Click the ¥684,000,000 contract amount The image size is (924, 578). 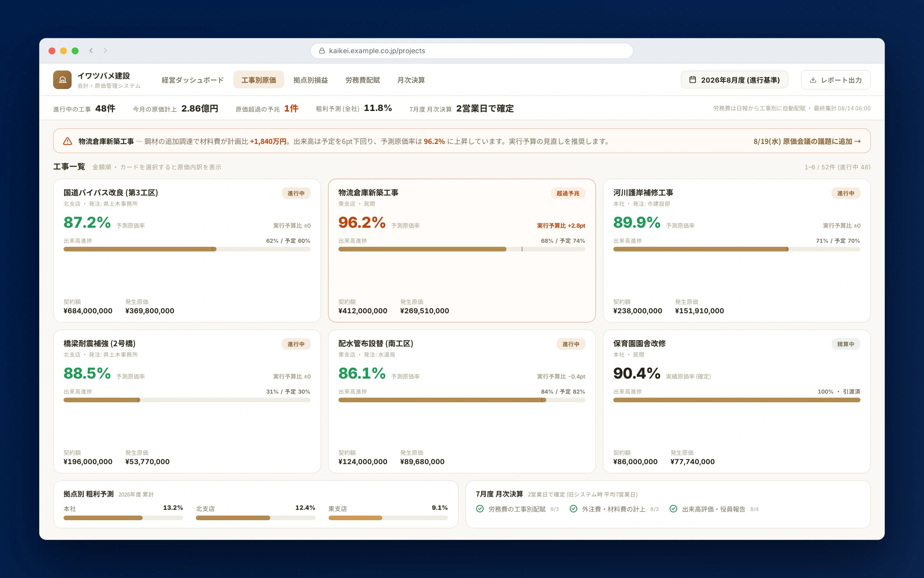click(x=88, y=311)
